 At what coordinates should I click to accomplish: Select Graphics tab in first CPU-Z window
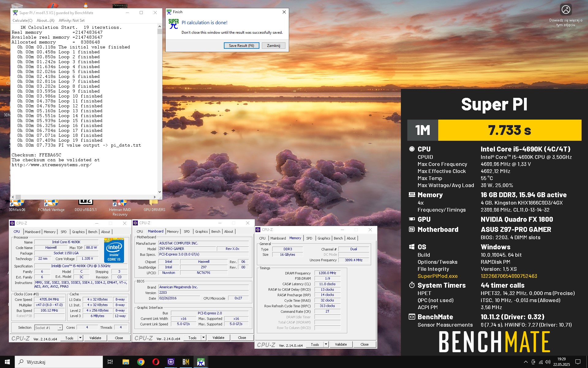coord(78,232)
